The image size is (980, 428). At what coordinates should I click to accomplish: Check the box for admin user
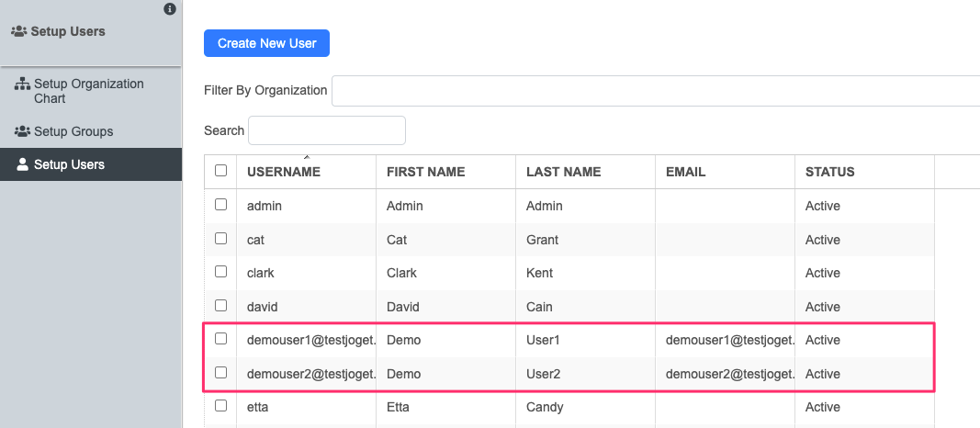(x=220, y=205)
